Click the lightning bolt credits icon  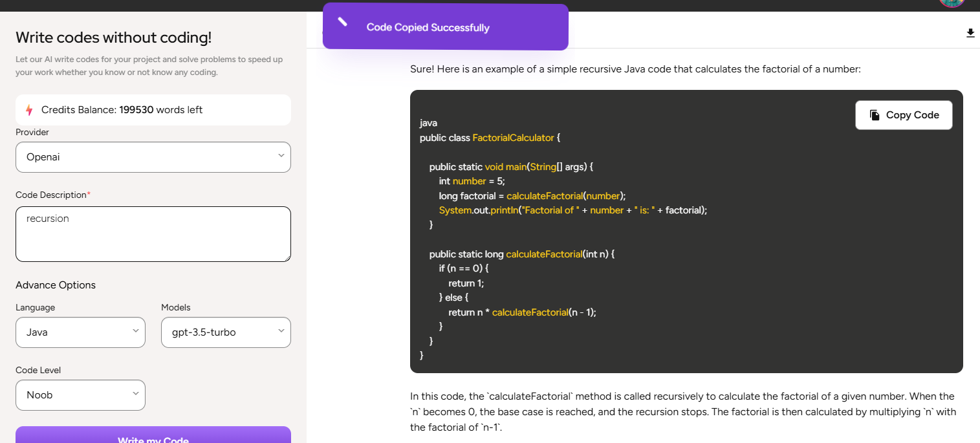29,110
